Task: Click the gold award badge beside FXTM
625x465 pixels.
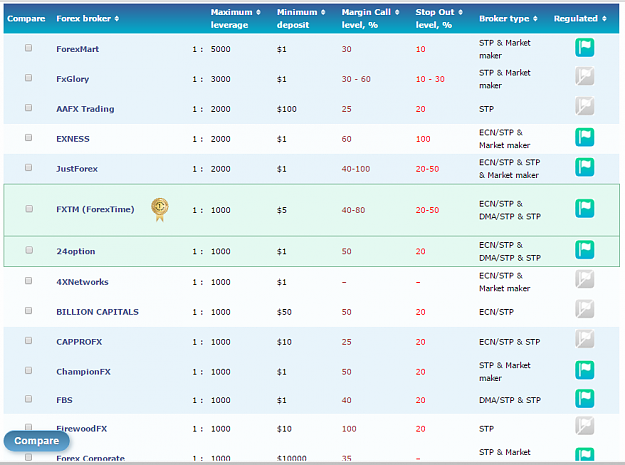Action: pyautogui.click(x=160, y=210)
